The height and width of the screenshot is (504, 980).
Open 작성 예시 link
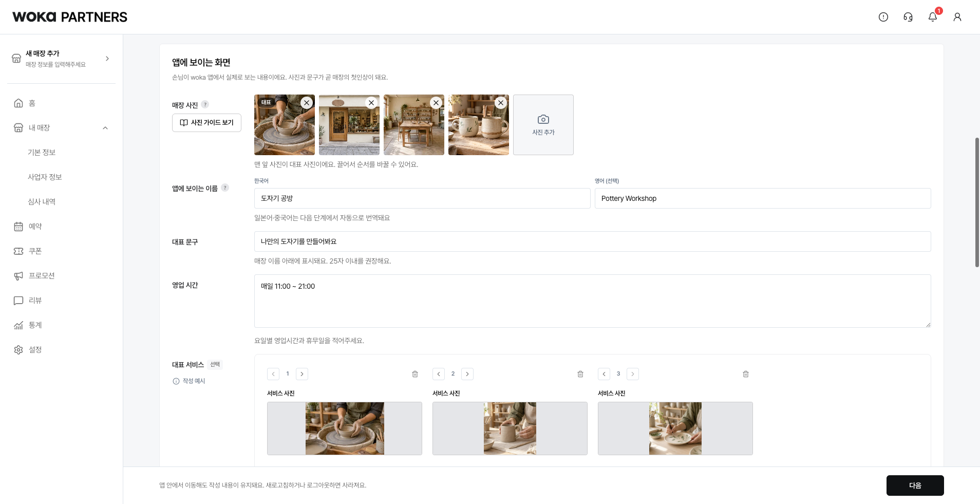pyautogui.click(x=189, y=381)
